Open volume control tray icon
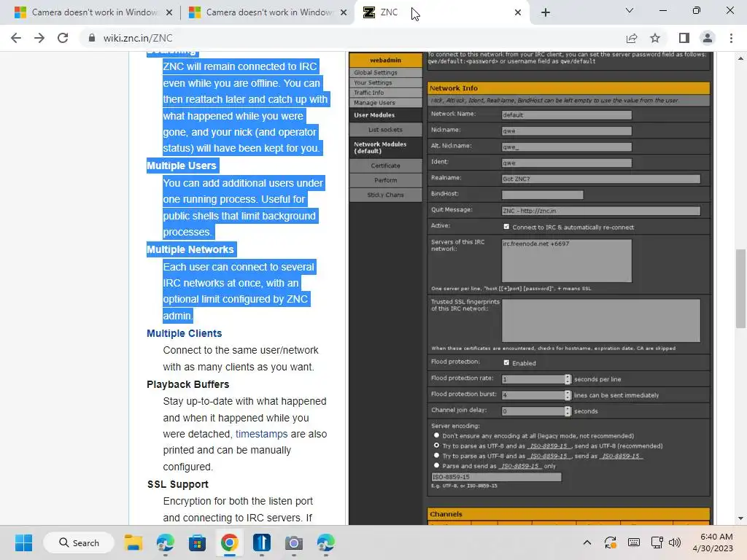 (675, 542)
